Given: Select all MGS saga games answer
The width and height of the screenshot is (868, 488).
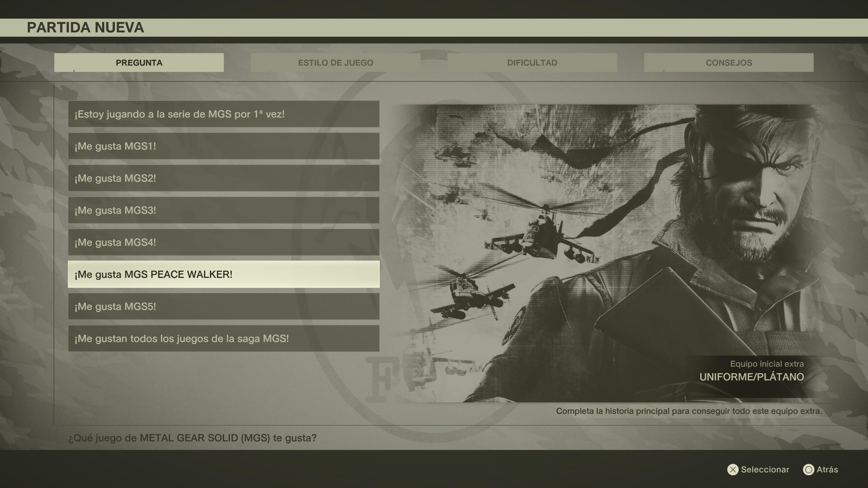Looking at the screenshot, I should (224, 339).
